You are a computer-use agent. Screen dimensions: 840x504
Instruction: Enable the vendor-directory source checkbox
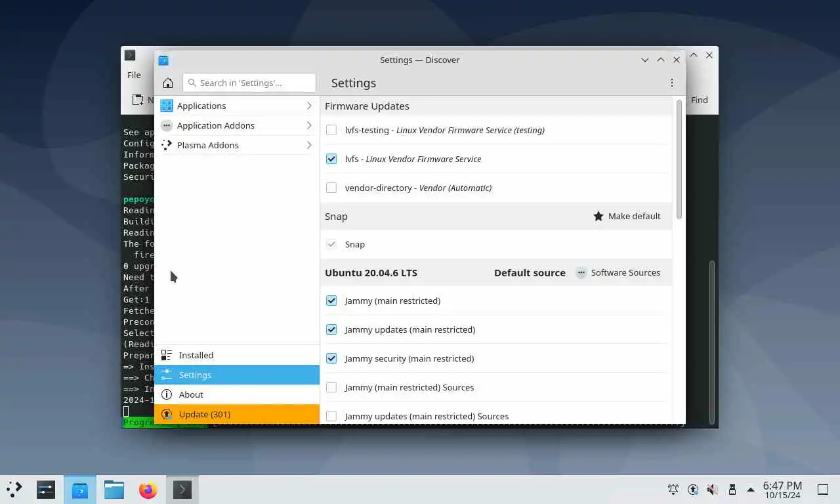click(x=331, y=188)
